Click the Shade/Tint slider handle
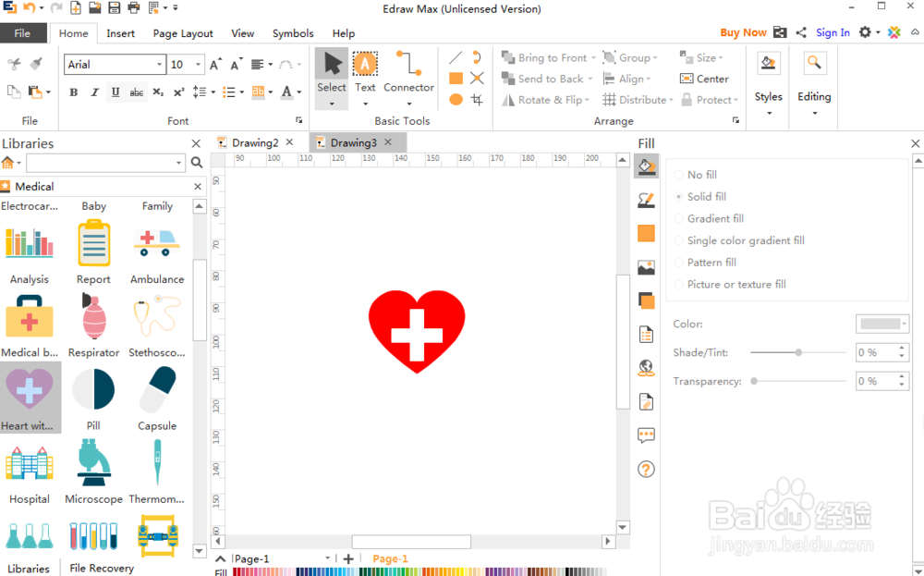This screenshot has width=924, height=576. (798, 352)
